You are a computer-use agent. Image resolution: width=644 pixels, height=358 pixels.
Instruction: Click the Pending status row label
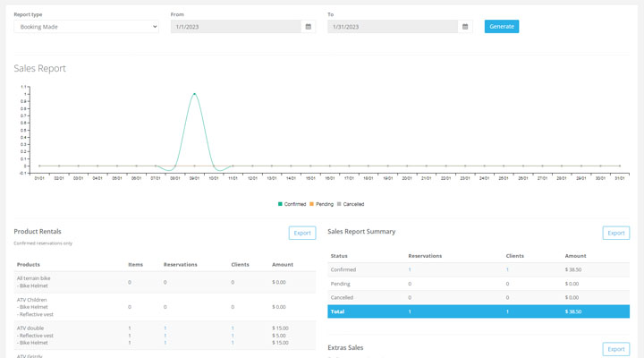341,284
